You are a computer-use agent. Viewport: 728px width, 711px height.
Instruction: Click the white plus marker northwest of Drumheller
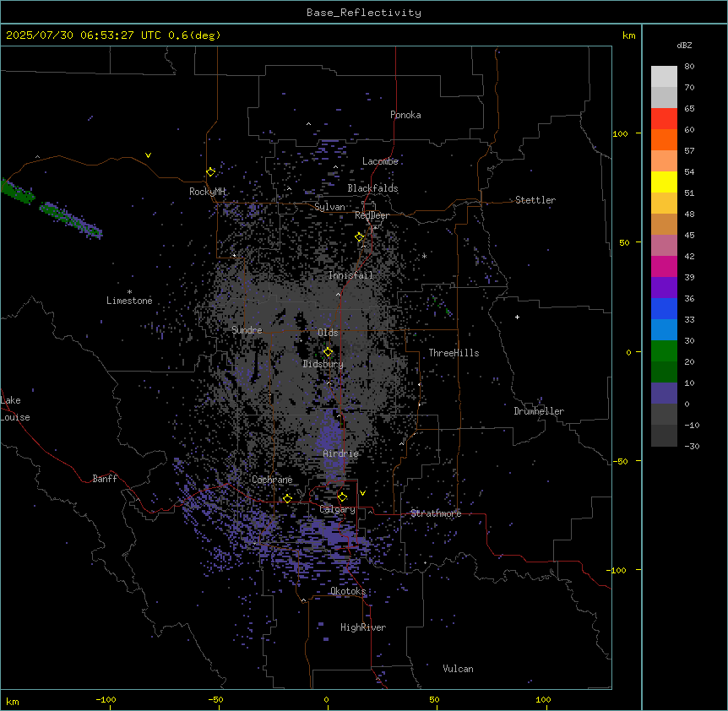tap(517, 317)
